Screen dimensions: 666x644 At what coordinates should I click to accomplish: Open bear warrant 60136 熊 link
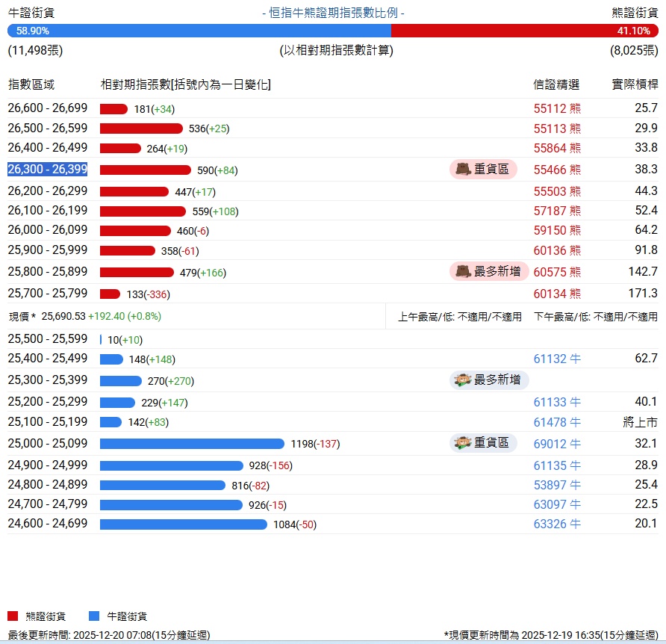tap(557, 250)
